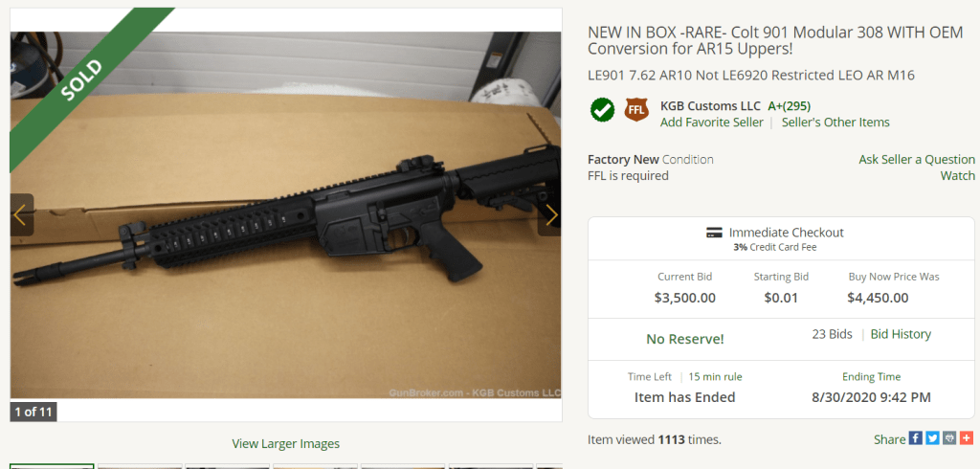
Task: Share the listing on Twitter
Action: click(x=932, y=439)
